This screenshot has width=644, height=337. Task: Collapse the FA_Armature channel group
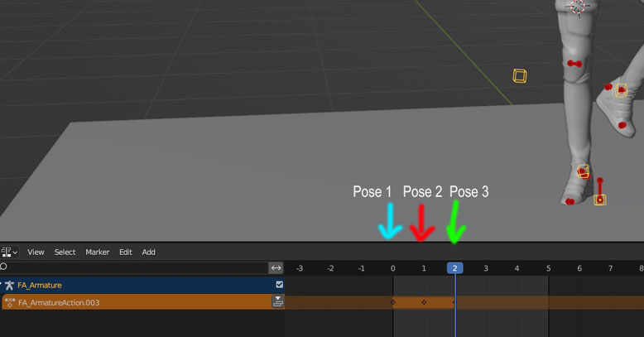(2, 285)
